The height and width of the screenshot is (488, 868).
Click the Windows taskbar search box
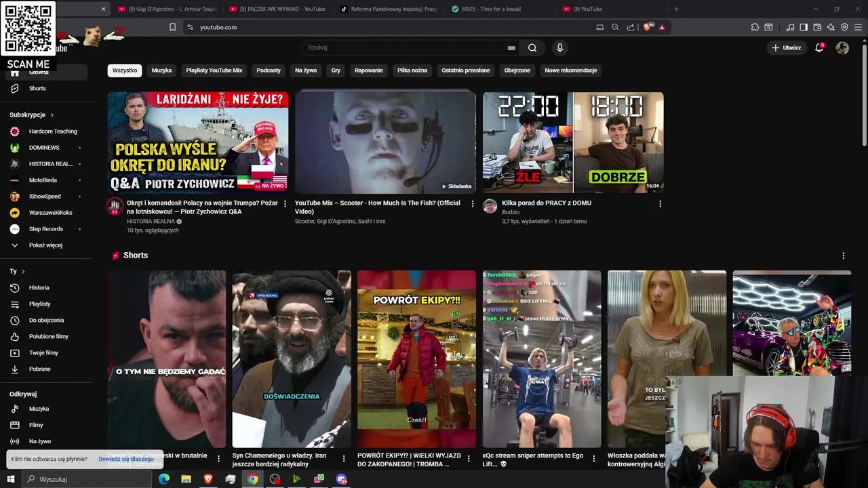87,479
